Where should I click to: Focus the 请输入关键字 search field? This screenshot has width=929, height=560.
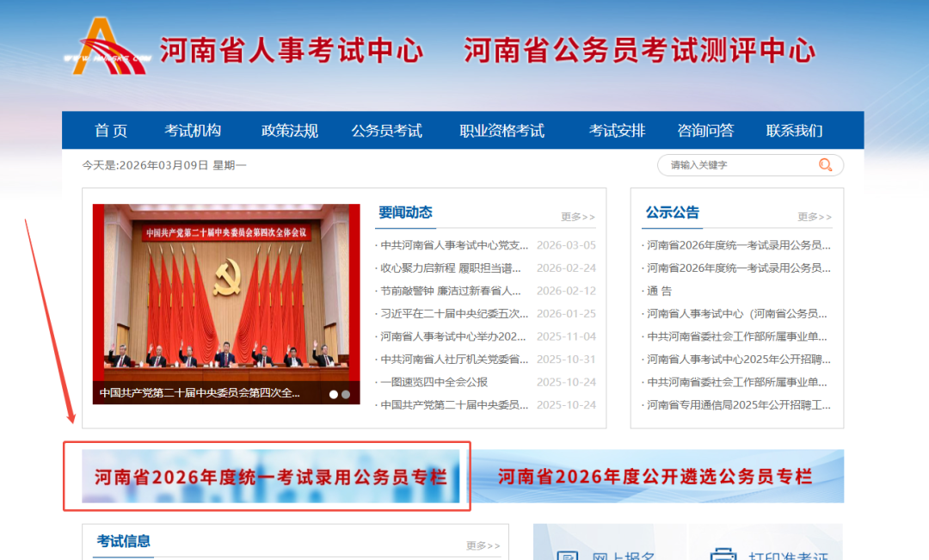pos(740,165)
